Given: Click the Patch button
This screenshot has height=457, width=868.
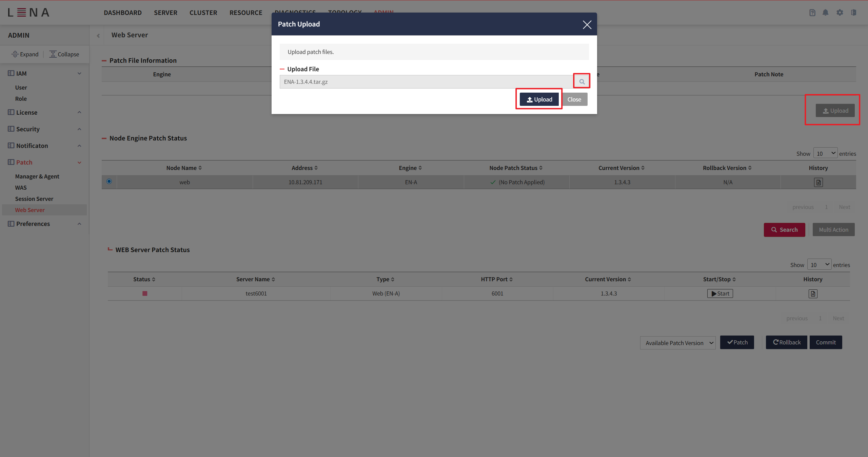Looking at the screenshot, I should click(x=737, y=342).
